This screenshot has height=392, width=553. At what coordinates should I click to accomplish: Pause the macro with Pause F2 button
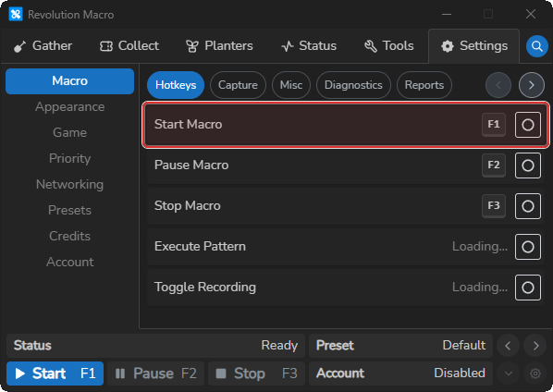[x=155, y=374]
